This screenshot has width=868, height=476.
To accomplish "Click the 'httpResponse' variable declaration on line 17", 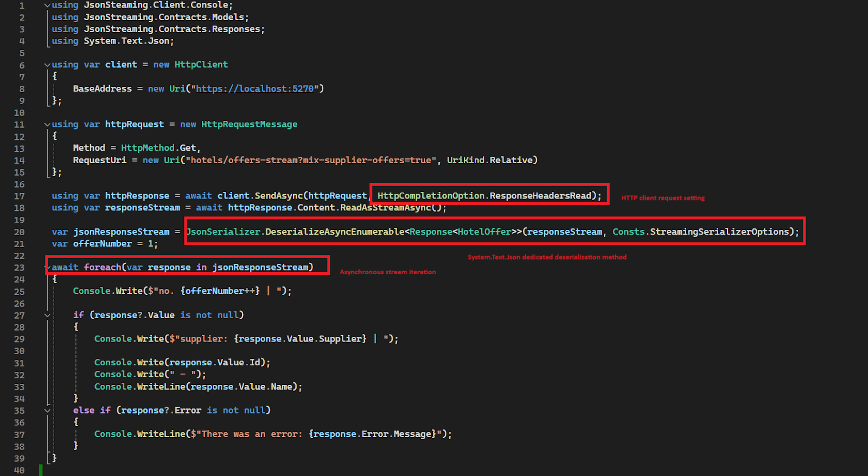I will (137, 196).
